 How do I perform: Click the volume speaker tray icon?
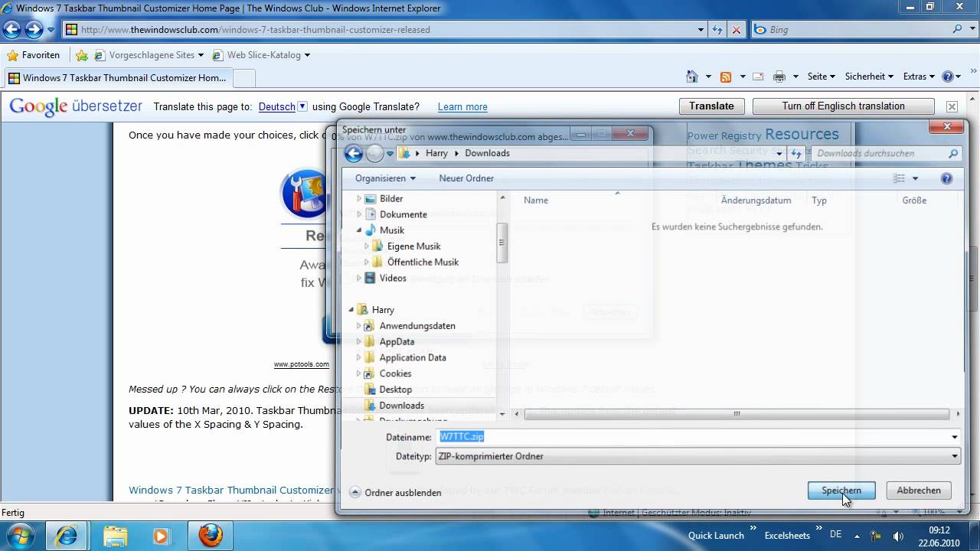(898, 536)
